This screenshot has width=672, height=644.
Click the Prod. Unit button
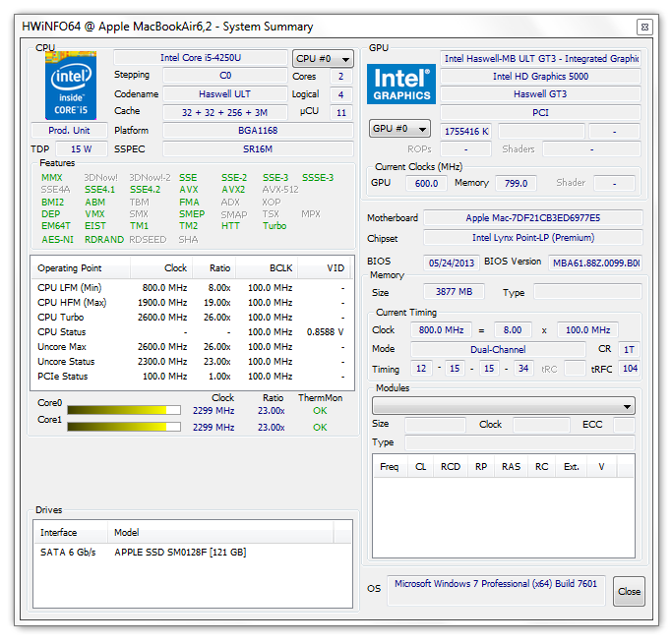[x=69, y=130]
